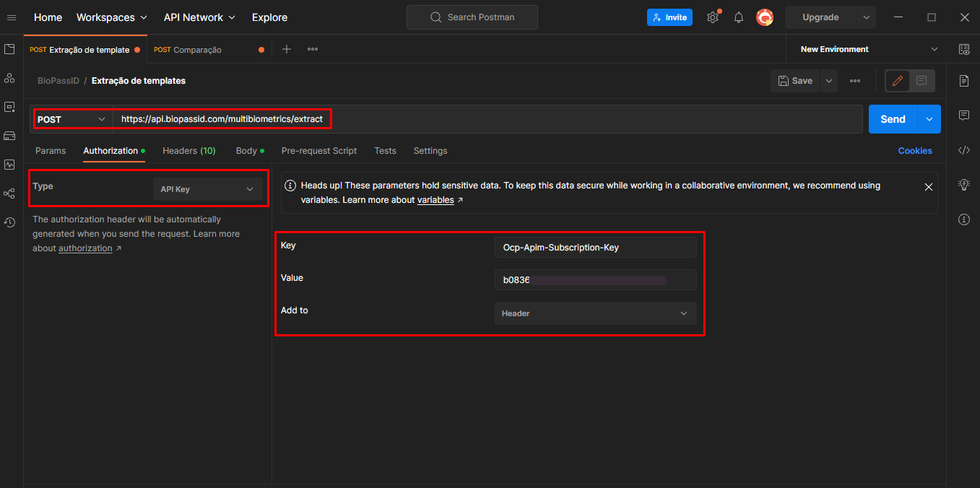Click the Send button
Viewport: 980px width, 488px height.
(x=893, y=119)
